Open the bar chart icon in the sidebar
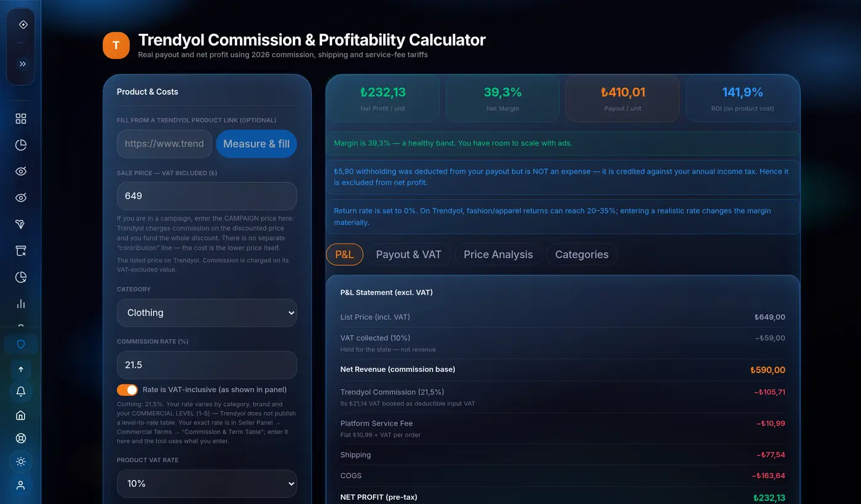Image resolution: width=861 pixels, height=504 pixels. [x=21, y=304]
